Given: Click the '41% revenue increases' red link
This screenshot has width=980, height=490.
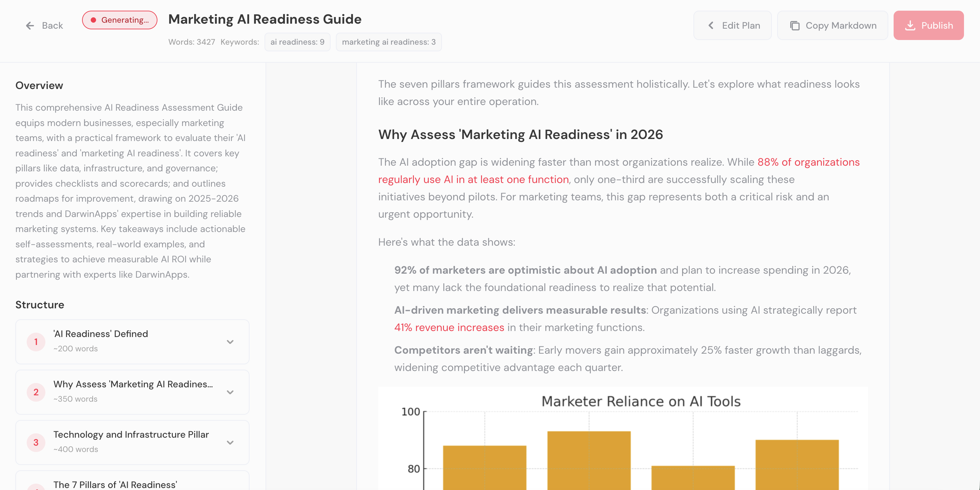Looking at the screenshot, I should click(x=449, y=327).
